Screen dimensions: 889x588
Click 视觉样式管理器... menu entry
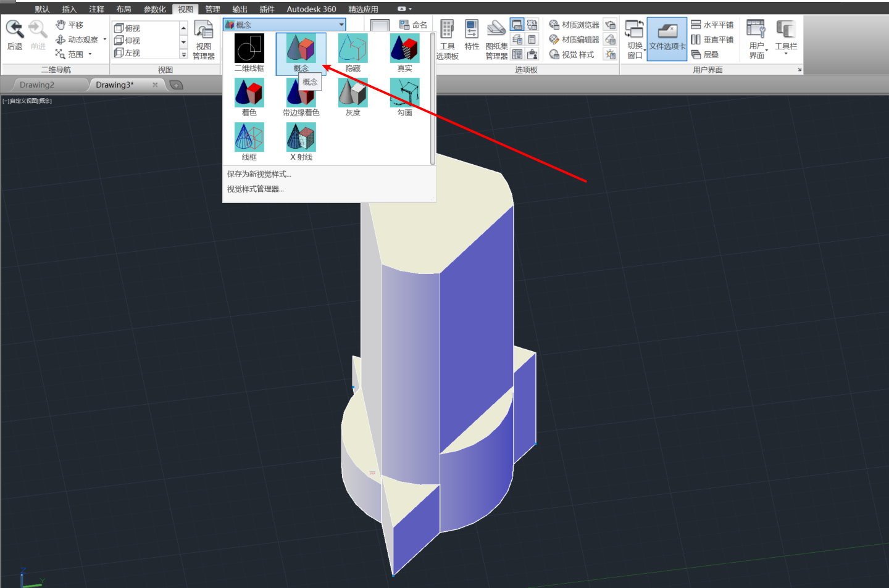point(256,189)
